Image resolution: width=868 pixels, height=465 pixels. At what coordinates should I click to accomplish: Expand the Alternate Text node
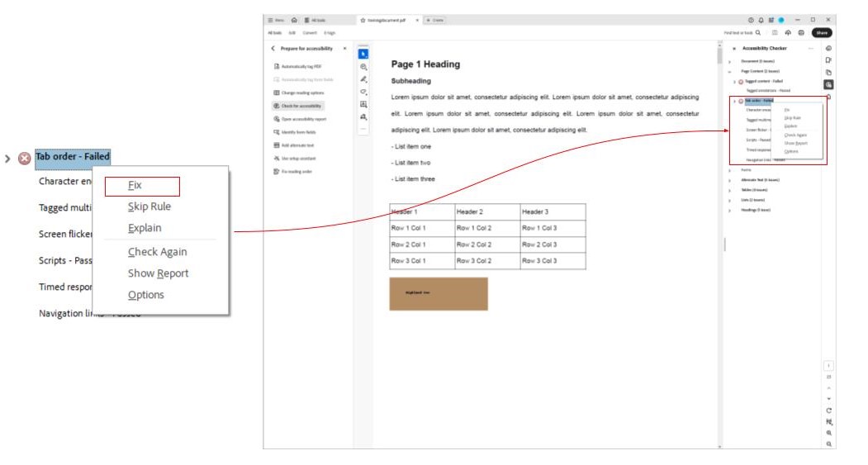click(x=729, y=180)
